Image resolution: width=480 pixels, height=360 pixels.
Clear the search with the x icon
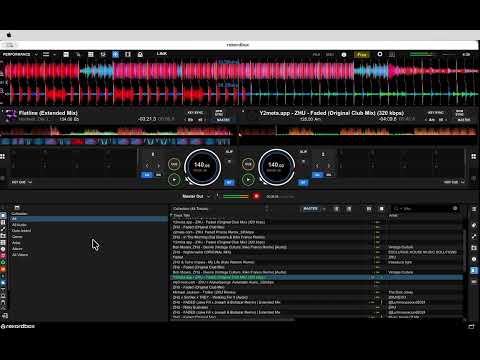(455, 209)
